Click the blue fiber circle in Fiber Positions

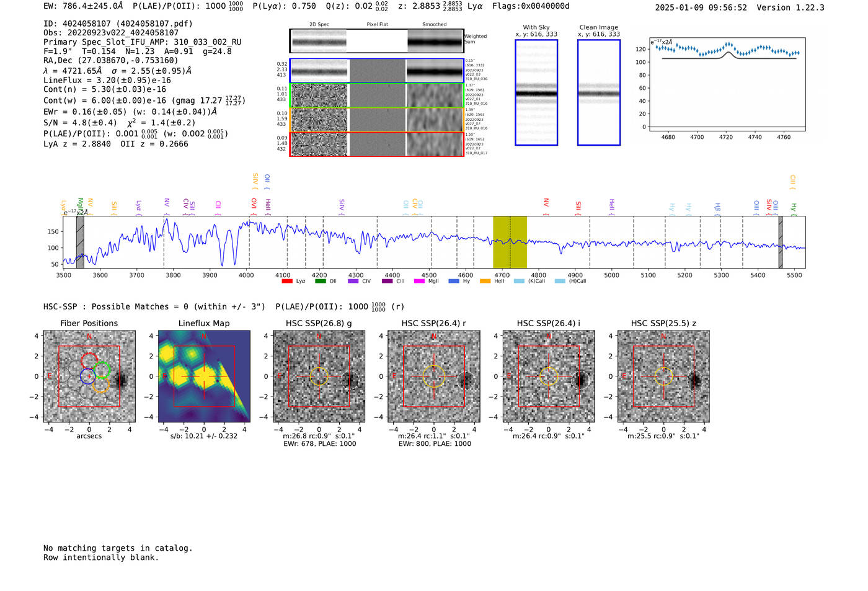(x=88, y=376)
